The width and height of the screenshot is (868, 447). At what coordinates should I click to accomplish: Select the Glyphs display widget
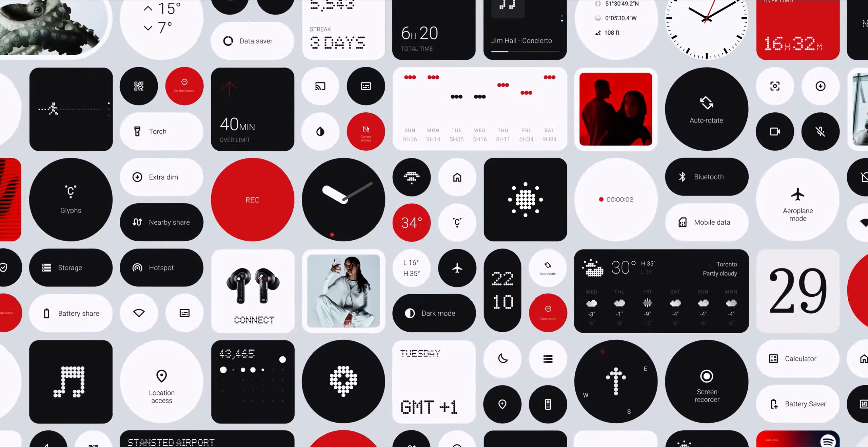coord(71,199)
